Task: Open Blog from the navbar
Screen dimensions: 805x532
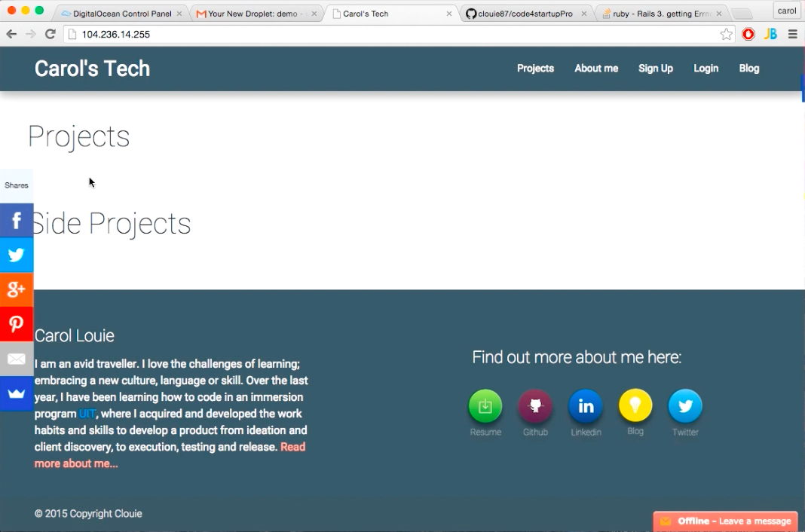Action: 749,69
